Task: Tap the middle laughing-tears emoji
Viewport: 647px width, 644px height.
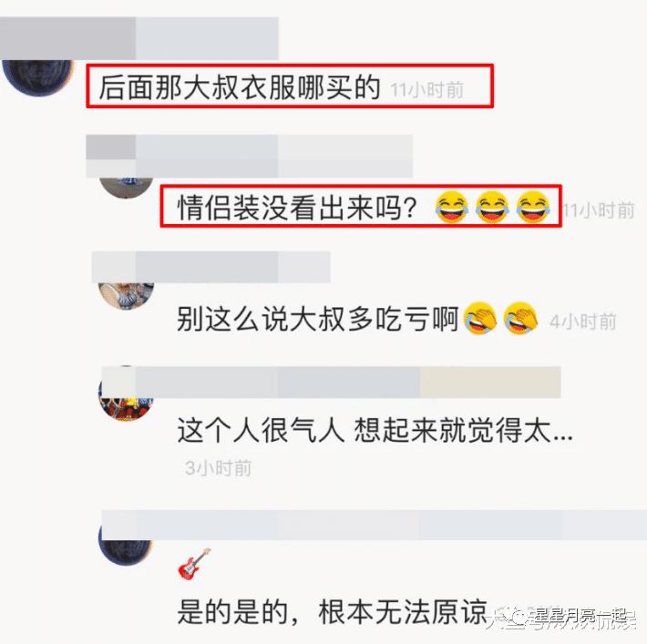Action: coord(492,207)
